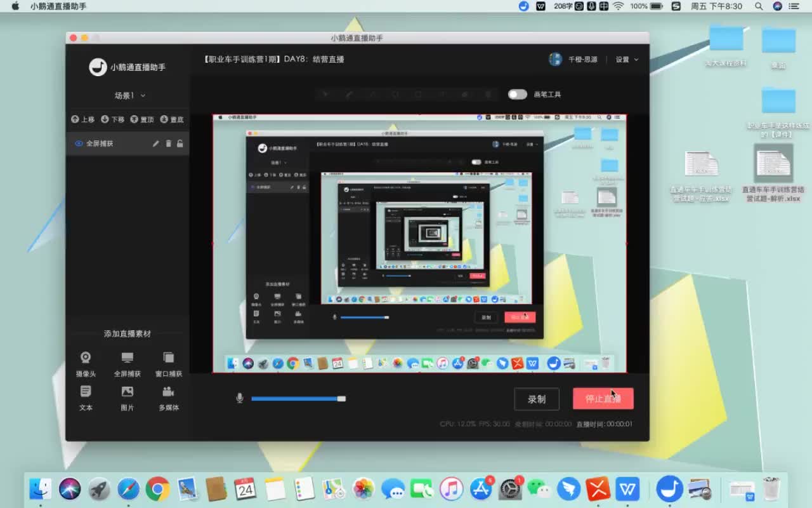Click 上移 to move layer up

[83, 119]
